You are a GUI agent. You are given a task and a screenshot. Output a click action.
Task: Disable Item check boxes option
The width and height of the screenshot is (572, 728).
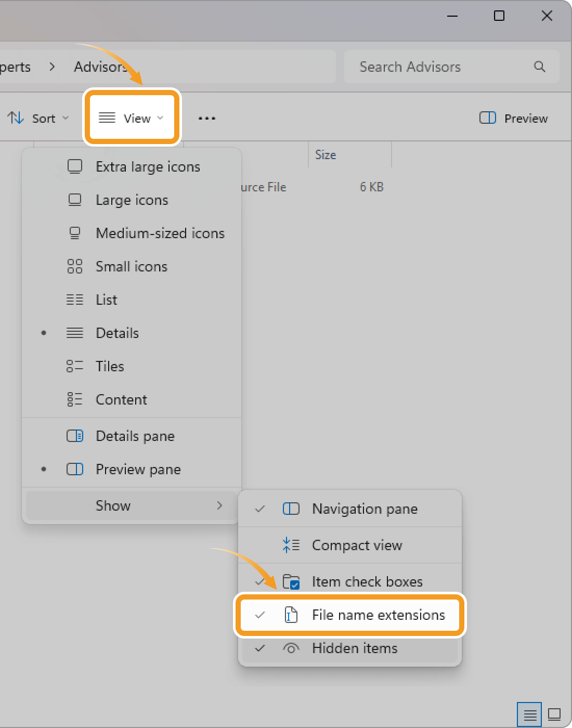coord(367,582)
